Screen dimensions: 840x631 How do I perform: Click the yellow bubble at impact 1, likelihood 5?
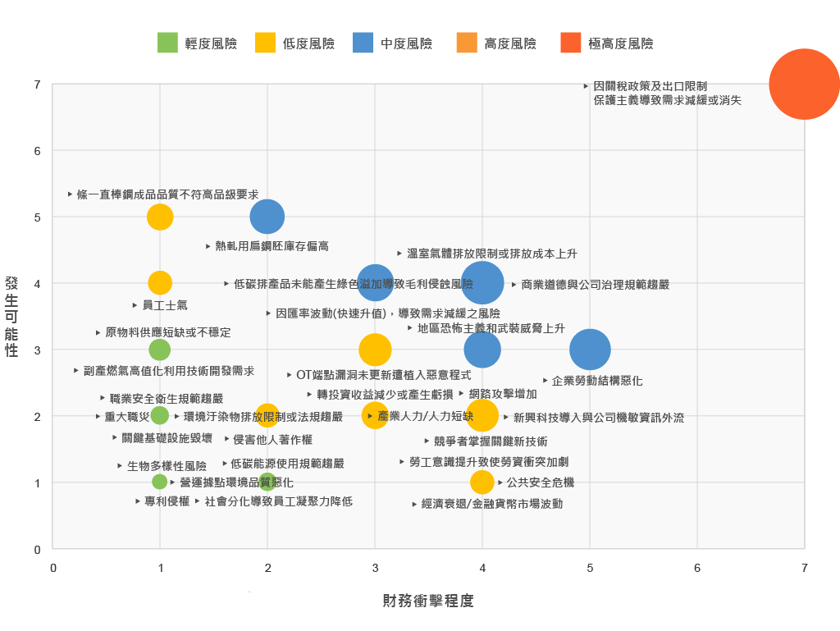(x=160, y=217)
